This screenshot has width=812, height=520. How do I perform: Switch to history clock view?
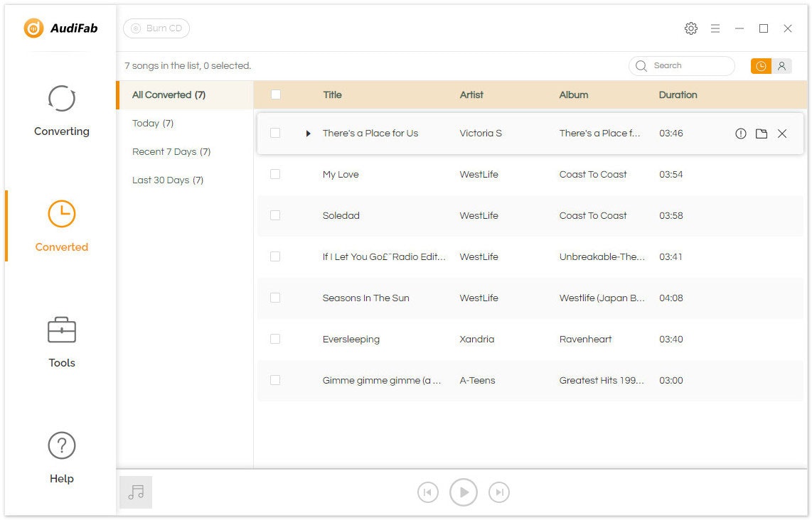pyautogui.click(x=761, y=66)
